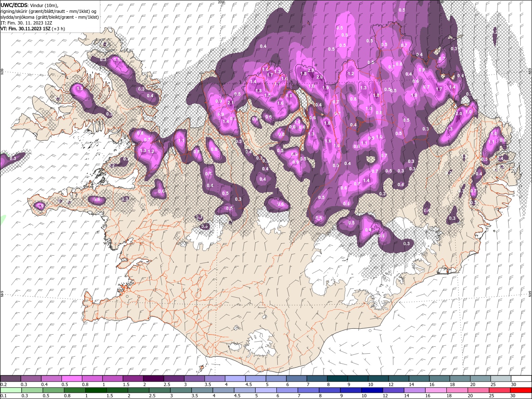Select the red swatch labeled 30 in rain legend
Screen dimensions: 532x399
[521, 390]
